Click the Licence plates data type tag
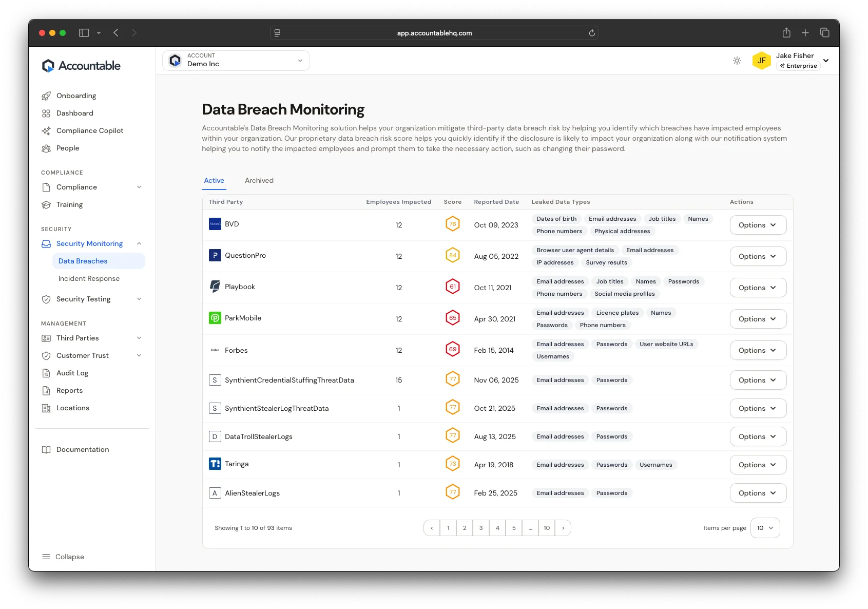Screen dimensions: 868x609 click(x=618, y=313)
